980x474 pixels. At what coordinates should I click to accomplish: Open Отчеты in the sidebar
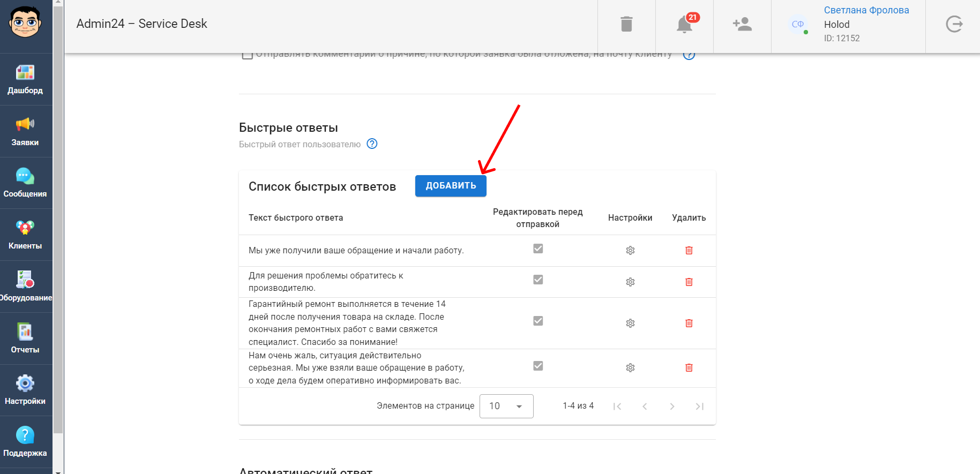pyautogui.click(x=25, y=338)
